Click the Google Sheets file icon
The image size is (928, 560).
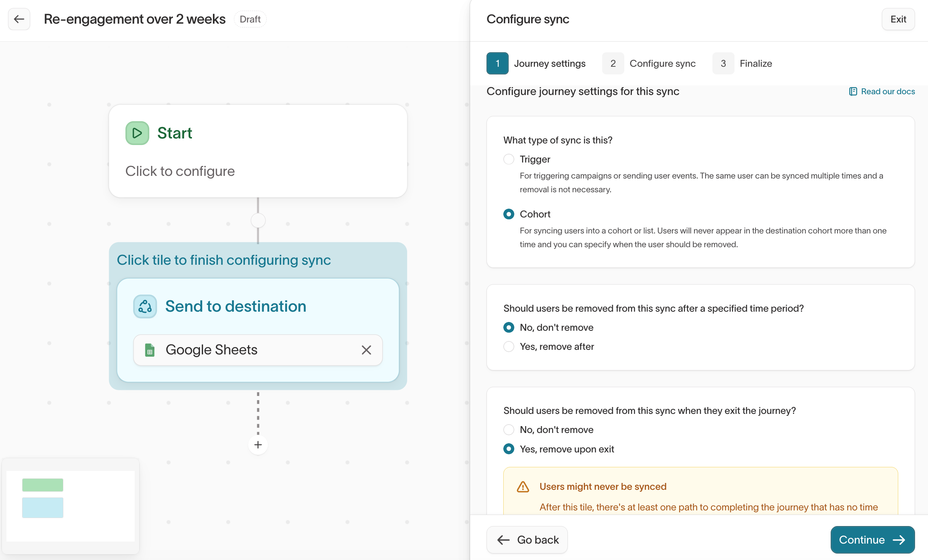(x=150, y=350)
